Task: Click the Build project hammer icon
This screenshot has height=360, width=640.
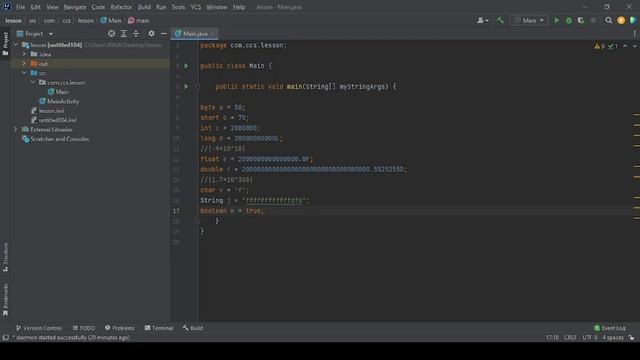Action: 500,20
